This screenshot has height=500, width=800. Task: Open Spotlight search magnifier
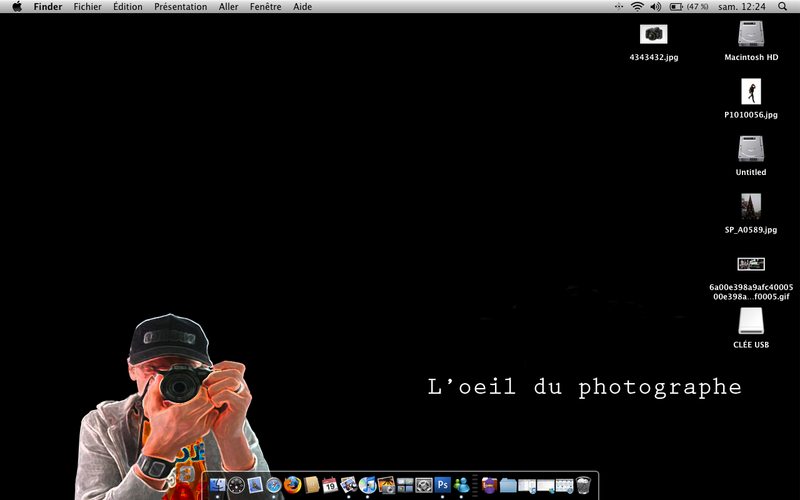click(782, 7)
